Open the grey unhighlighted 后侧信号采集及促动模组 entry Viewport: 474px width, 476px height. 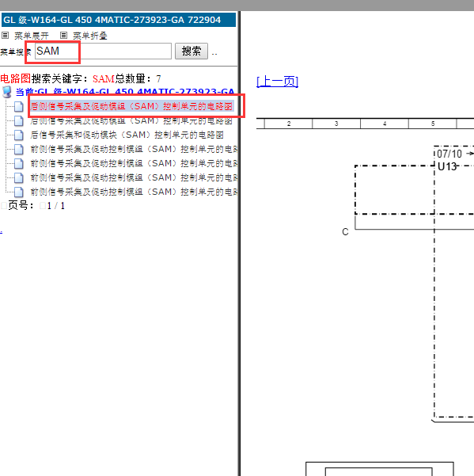(131, 121)
